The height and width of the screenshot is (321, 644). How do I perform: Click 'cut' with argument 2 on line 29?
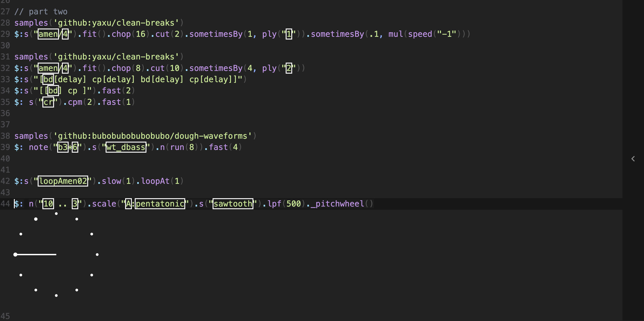(163, 34)
